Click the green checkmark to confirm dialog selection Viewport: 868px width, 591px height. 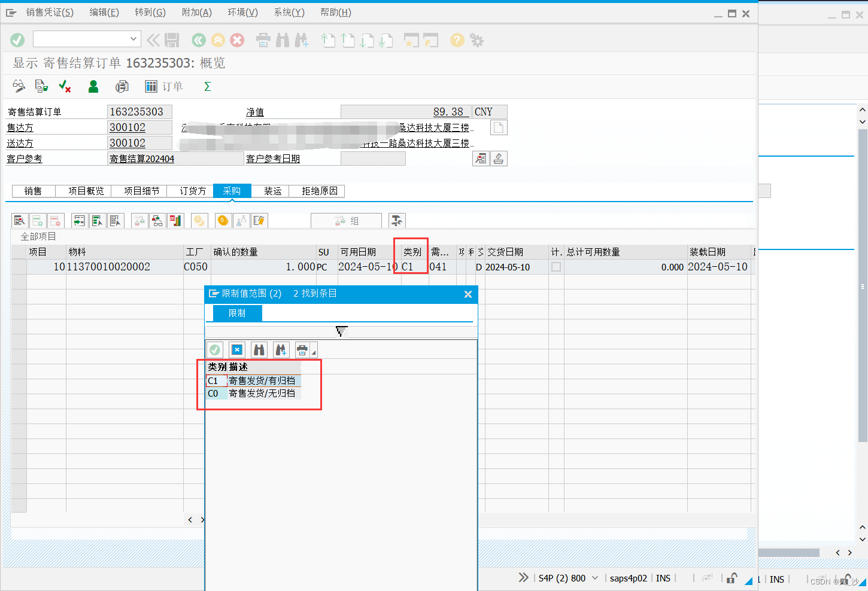click(x=214, y=349)
